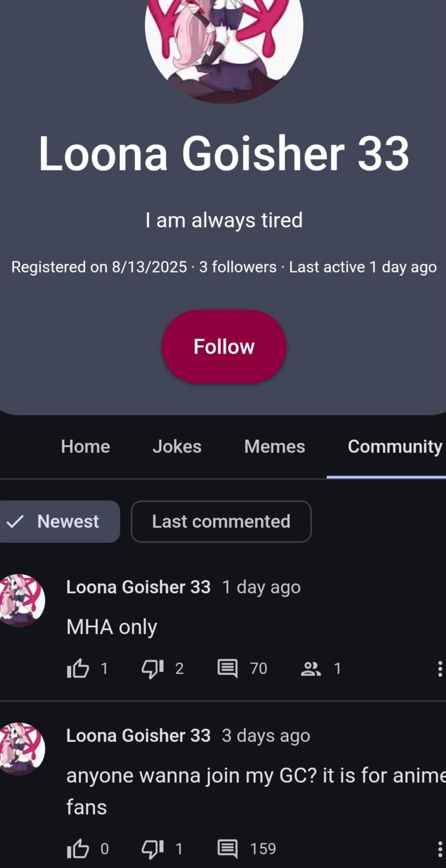Switch to the Home tab
446x868 pixels.
(x=85, y=446)
